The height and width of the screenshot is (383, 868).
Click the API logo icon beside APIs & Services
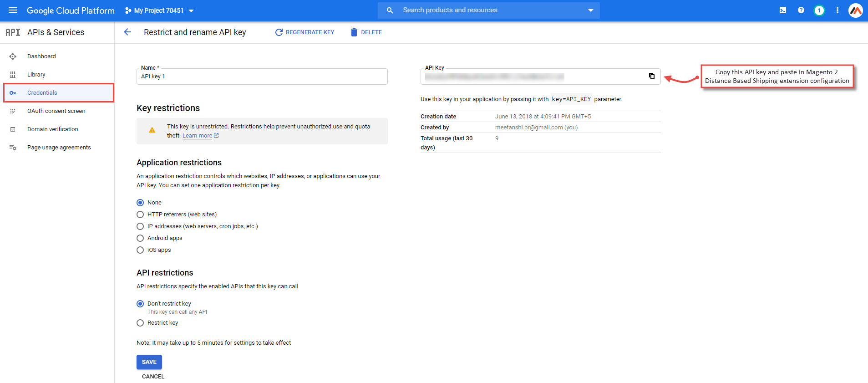tap(13, 32)
